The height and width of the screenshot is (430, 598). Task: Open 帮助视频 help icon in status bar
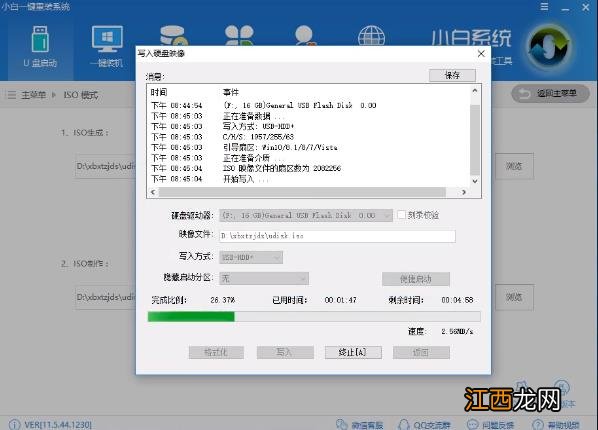click(x=556, y=424)
